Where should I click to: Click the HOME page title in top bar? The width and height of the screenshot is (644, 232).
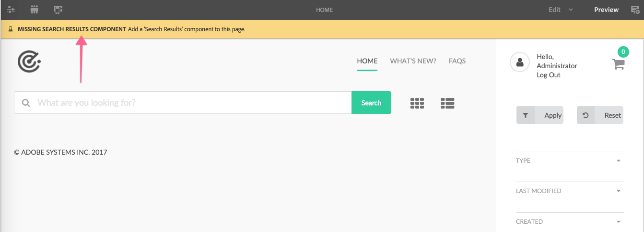point(324,10)
